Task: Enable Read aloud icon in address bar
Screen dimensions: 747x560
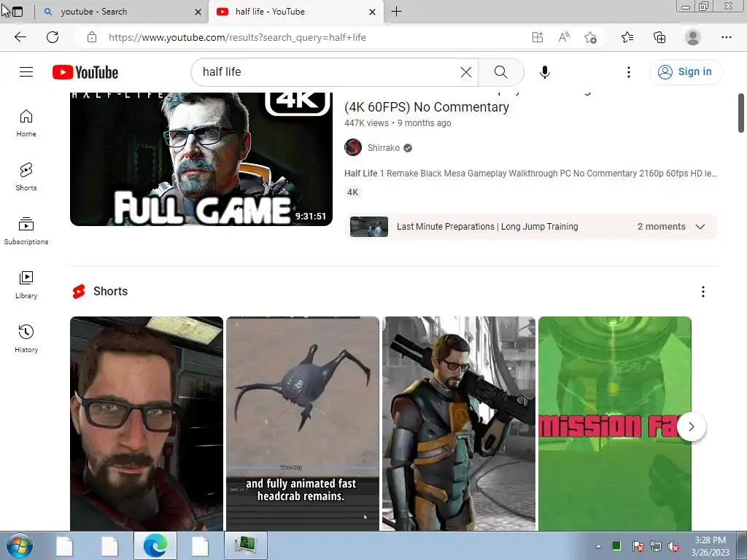Action: point(564,37)
